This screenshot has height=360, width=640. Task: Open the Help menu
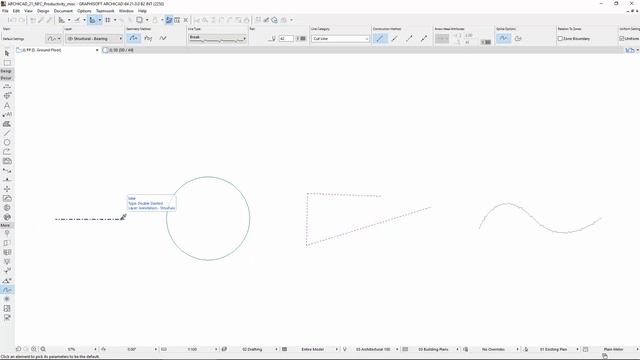pos(142,11)
